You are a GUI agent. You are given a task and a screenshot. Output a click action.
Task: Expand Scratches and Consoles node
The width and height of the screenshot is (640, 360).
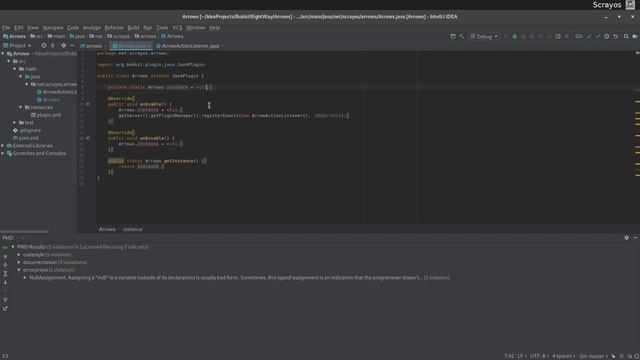[x=3, y=153]
